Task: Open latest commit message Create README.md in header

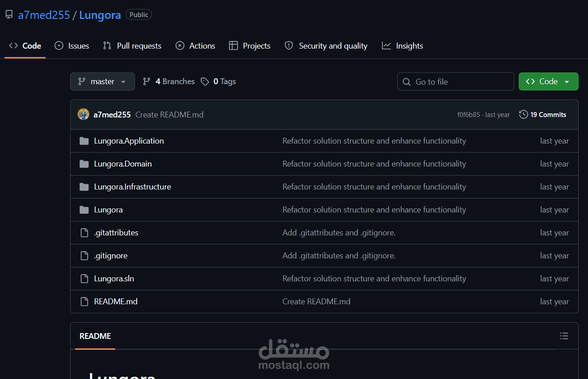Action: click(169, 115)
